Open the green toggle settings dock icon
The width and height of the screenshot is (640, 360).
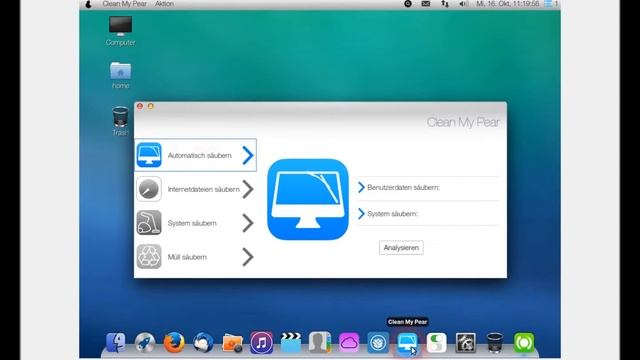tap(436, 342)
